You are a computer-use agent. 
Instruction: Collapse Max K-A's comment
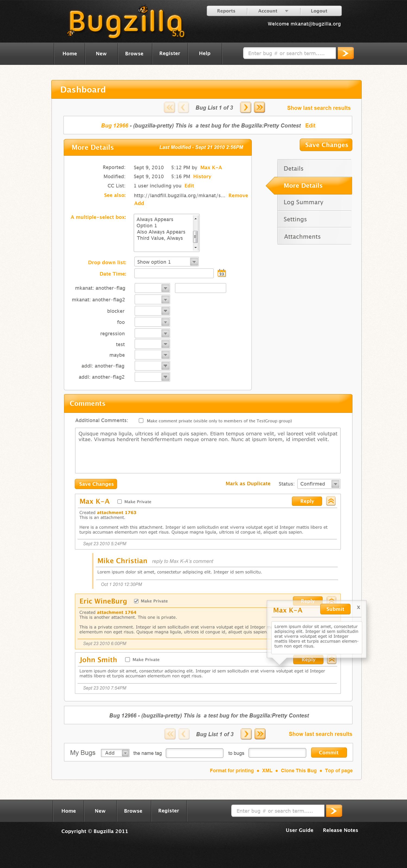(331, 501)
